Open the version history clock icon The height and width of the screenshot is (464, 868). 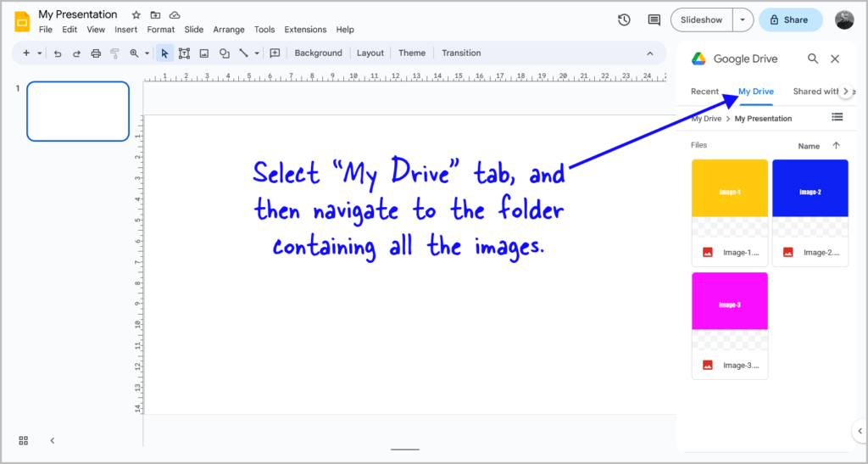624,20
